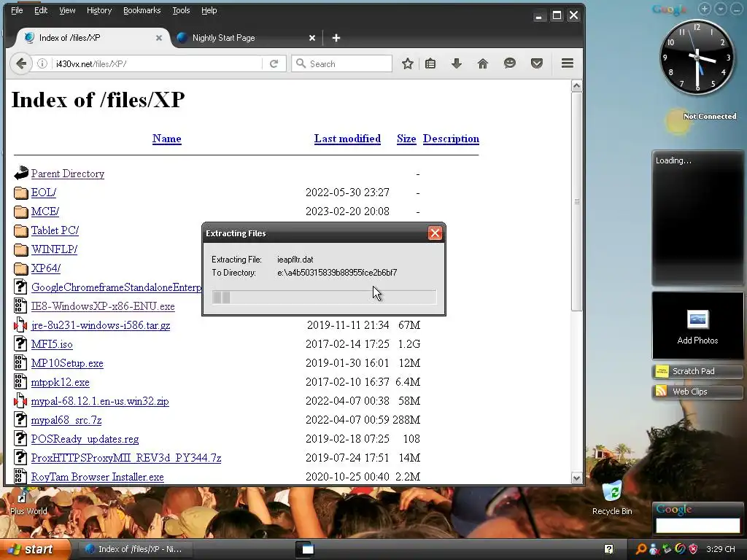Open the File menu
The image size is (747, 560).
click(x=17, y=10)
